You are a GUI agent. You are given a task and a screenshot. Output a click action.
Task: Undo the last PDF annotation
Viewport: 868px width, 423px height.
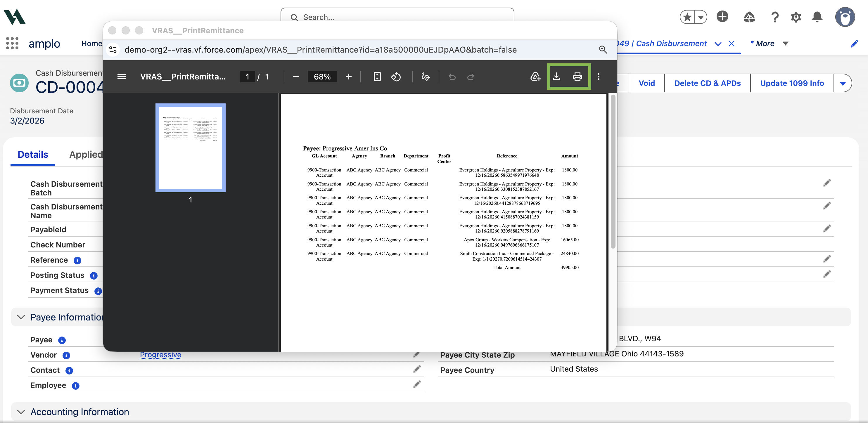(x=452, y=77)
